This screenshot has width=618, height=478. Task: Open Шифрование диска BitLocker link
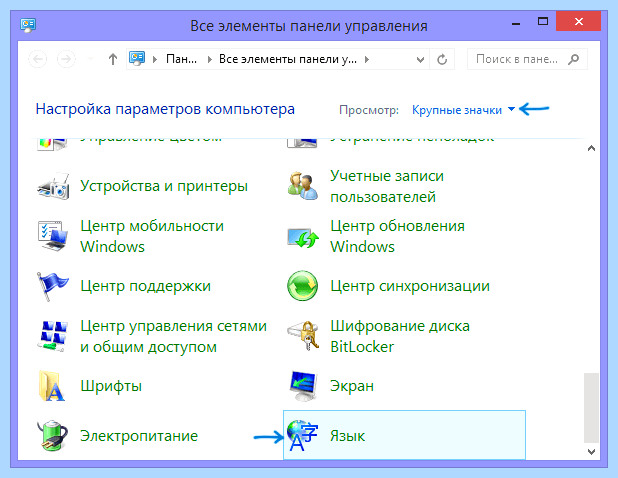pos(400,336)
